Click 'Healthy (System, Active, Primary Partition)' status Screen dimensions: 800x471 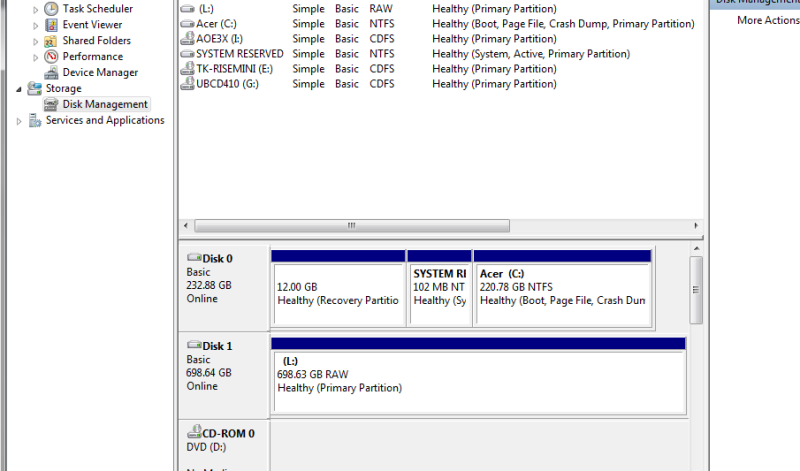531,54
